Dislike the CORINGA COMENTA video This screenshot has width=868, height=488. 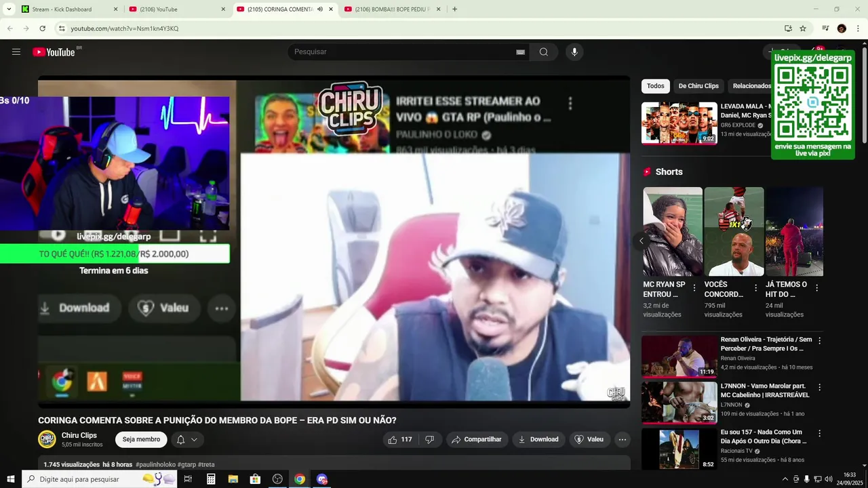(430, 439)
